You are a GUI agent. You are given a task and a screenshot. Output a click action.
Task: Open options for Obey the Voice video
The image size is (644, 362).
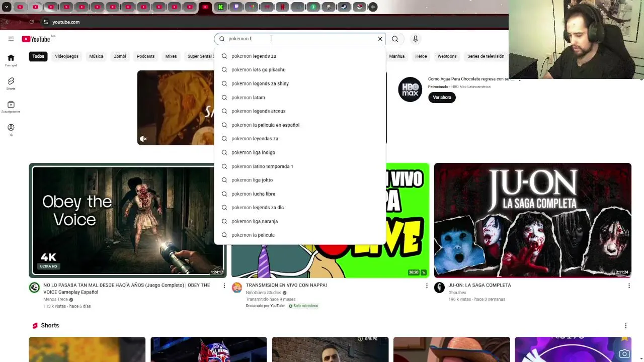click(224, 286)
